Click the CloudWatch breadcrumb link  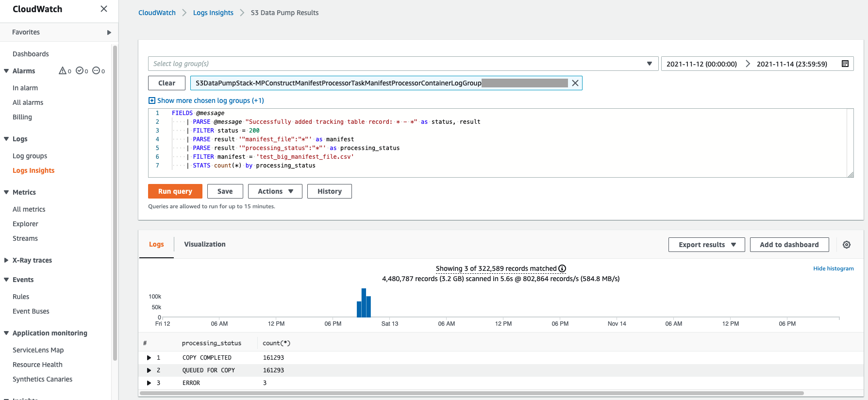pos(157,13)
